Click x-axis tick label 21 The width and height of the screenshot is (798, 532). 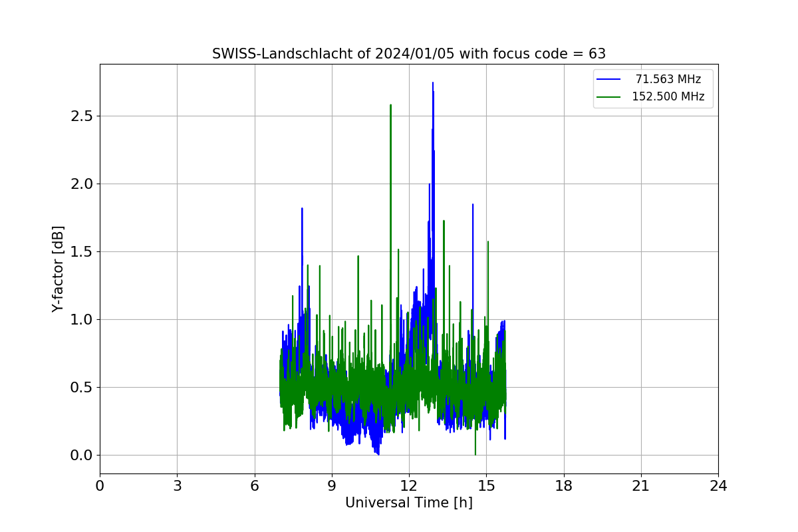pyautogui.click(x=641, y=486)
